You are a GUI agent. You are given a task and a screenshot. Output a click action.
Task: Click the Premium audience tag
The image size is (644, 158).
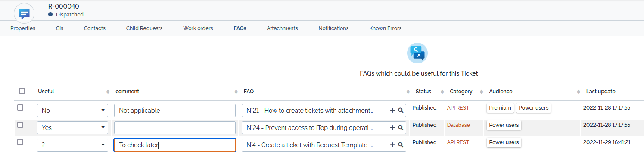point(500,108)
